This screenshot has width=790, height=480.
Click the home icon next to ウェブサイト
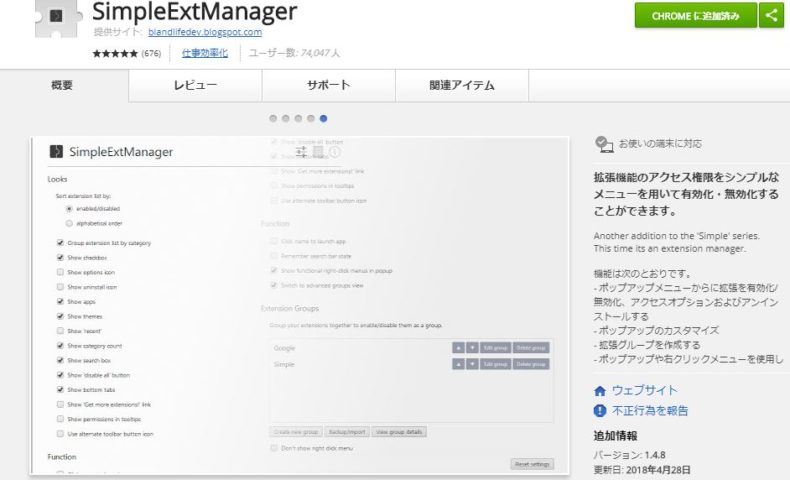(600, 391)
